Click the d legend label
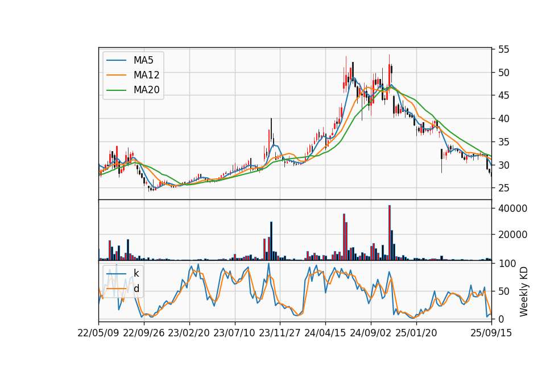 [x=136, y=289]
